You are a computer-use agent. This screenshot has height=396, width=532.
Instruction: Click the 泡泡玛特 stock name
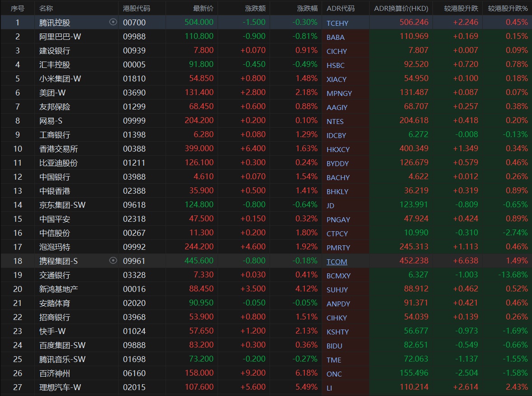55,247
